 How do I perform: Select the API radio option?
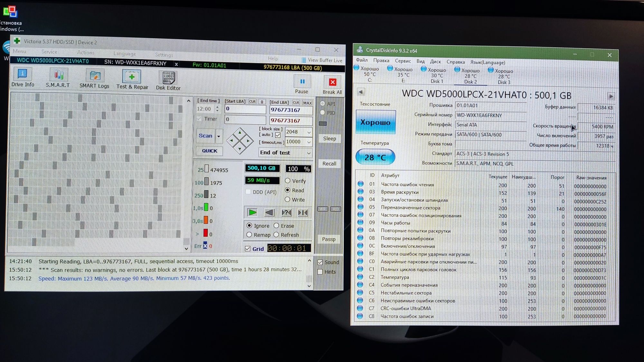click(323, 104)
